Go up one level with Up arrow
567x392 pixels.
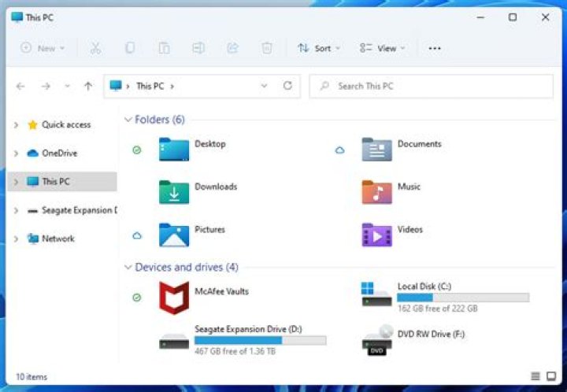click(x=87, y=86)
